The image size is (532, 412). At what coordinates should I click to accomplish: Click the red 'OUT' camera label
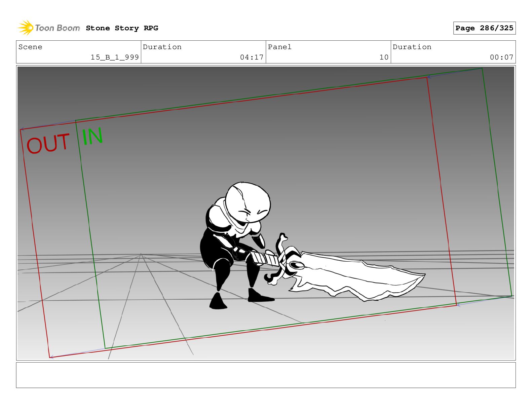pyautogui.click(x=48, y=144)
